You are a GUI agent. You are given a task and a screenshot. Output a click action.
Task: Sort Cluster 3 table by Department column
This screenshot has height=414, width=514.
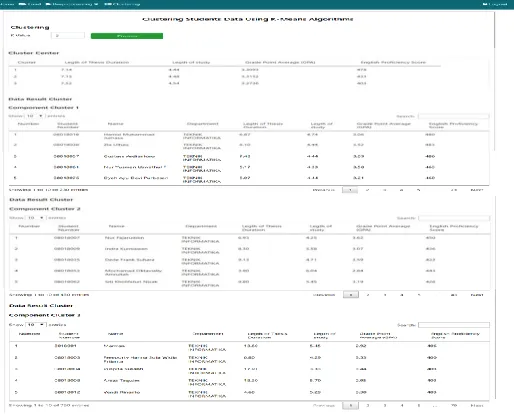pos(208,334)
